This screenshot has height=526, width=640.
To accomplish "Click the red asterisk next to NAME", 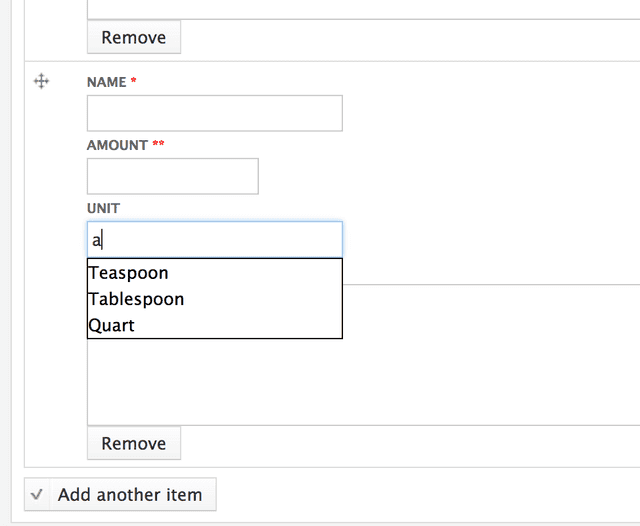I will [x=133, y=80].
